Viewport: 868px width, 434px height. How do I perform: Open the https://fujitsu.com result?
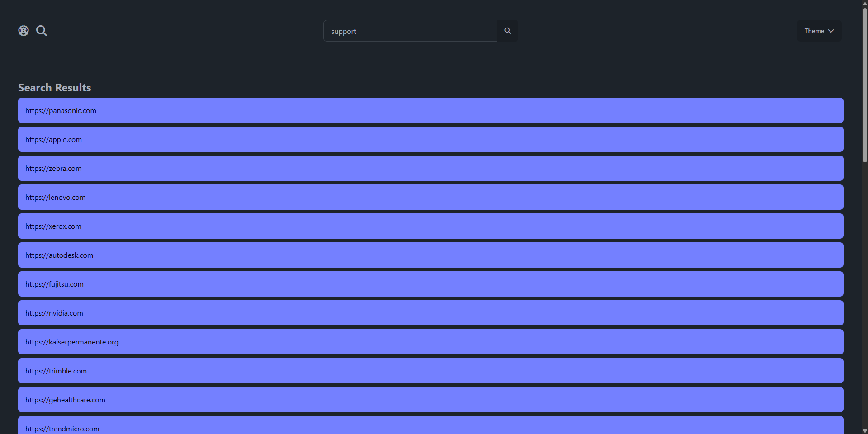431,284
